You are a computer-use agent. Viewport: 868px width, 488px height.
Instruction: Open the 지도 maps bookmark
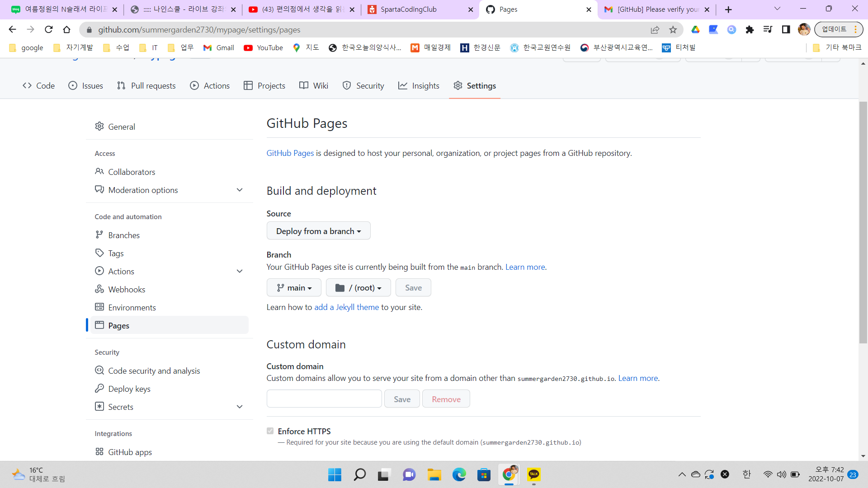306,48
